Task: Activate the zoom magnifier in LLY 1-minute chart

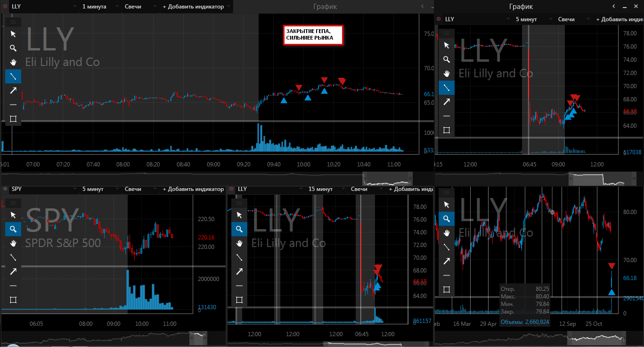Action: [x=13, y=48]
